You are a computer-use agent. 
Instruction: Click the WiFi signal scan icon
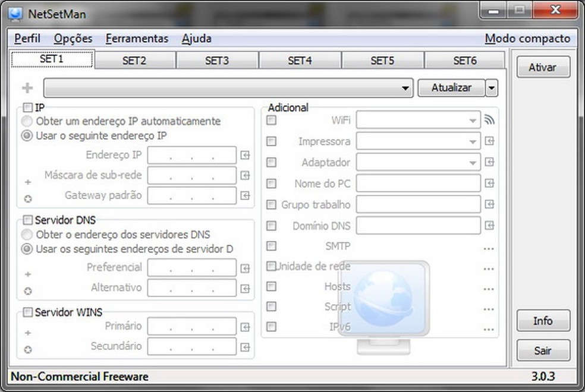pos(489,120)
